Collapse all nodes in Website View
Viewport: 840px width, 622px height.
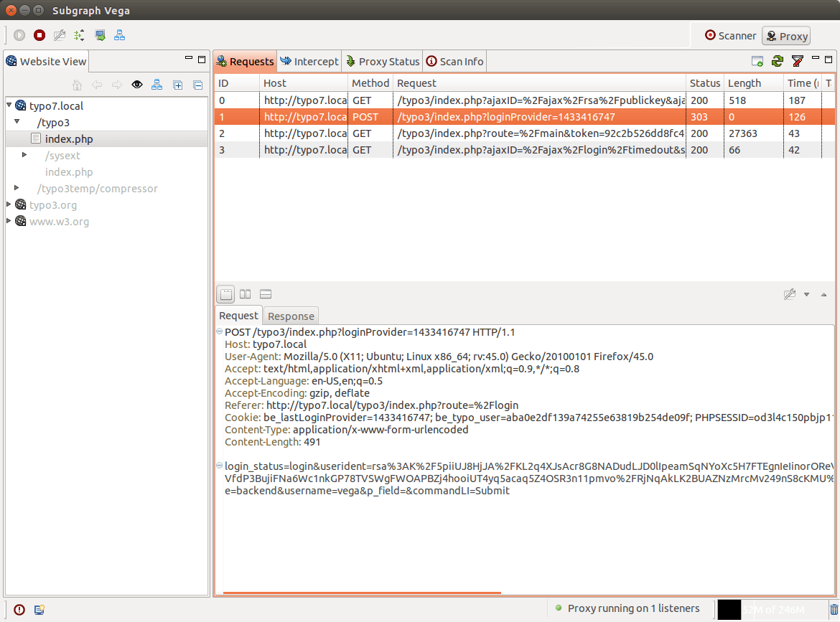coord(197,85)
